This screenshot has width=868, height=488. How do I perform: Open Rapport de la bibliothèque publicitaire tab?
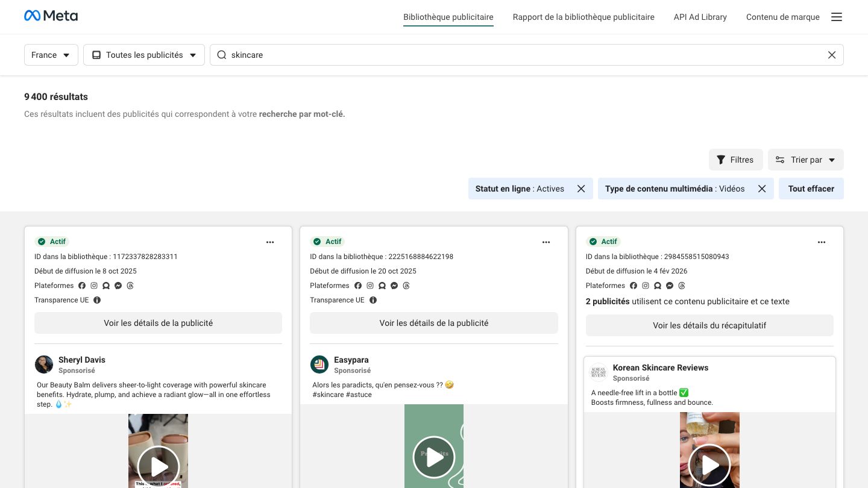pyautogui.click(x=583, y=17)
